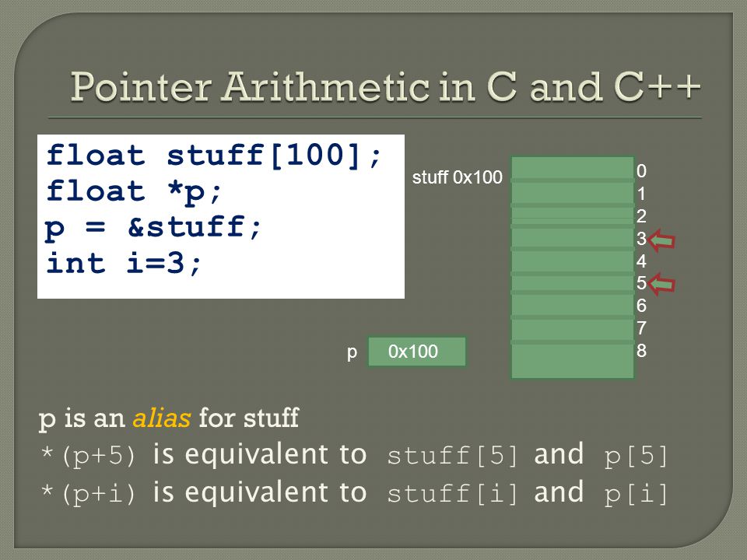Click the *(p+5) expression text
The image size is (747, 560).
(x=89, y=455)
